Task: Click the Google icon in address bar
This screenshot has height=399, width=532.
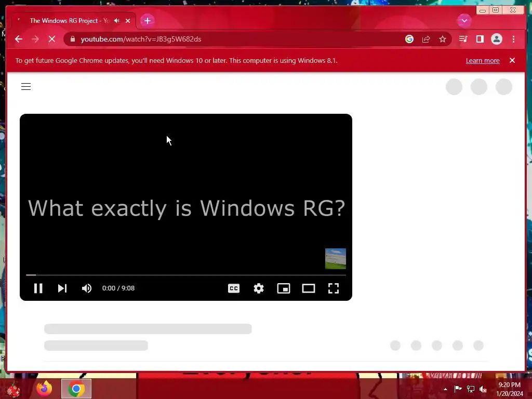Action: point(409,39)
